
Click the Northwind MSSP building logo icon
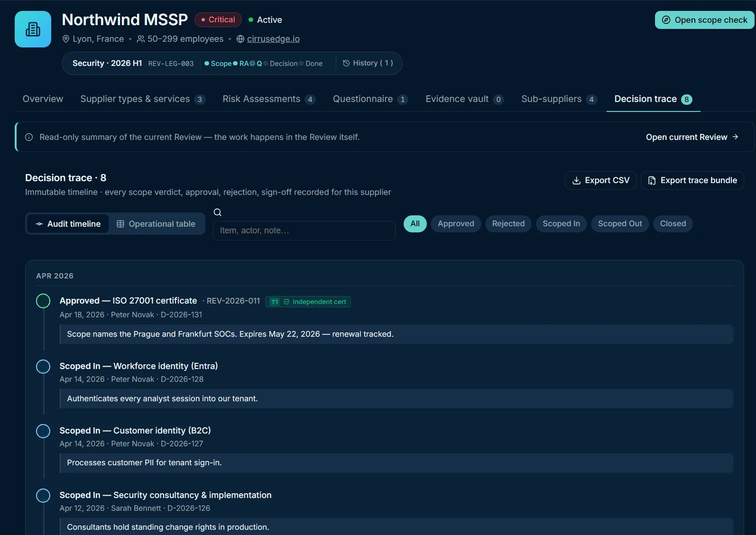pos(33,29)
